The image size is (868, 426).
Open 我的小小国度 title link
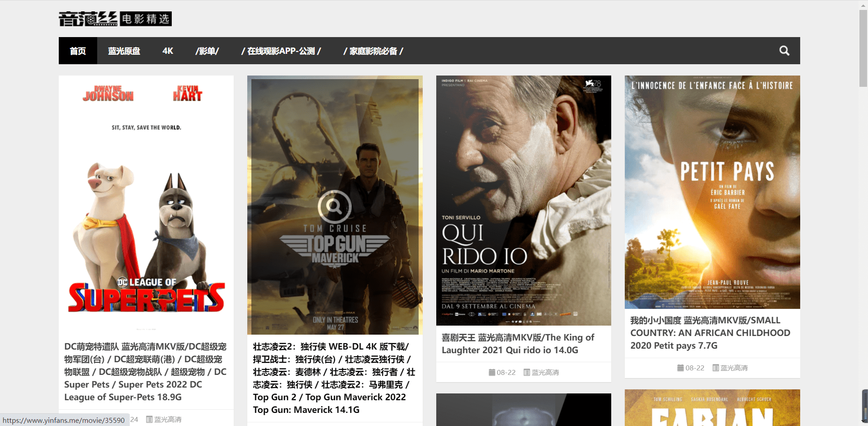710,333
